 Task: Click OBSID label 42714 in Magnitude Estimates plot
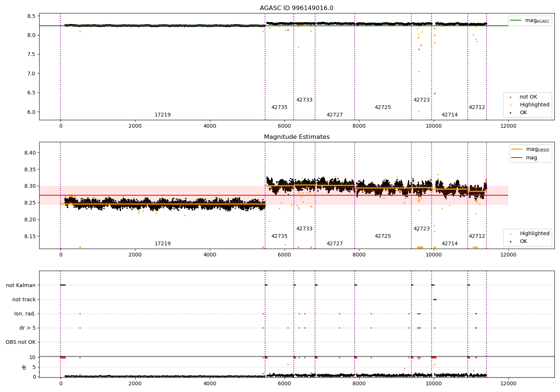[449, 244]
